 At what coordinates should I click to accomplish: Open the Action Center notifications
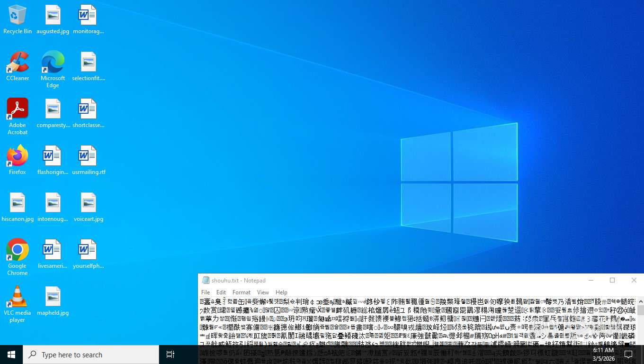point(629,355)
